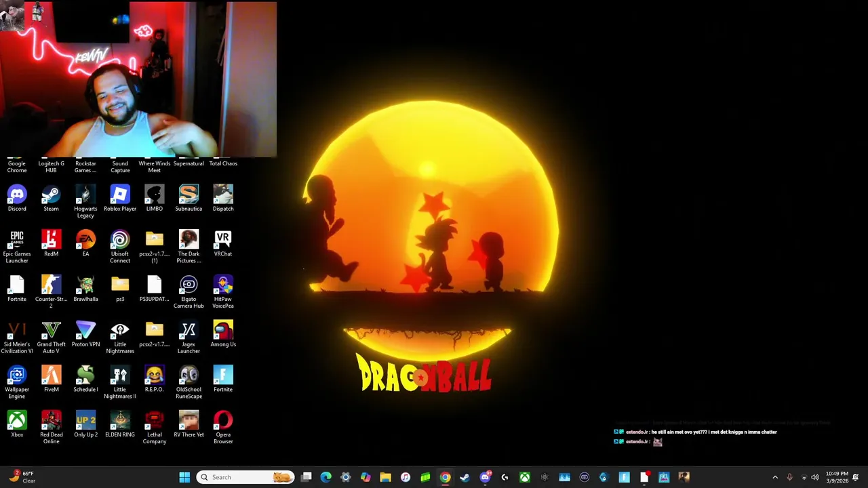Open Microsoft Edge from the taskbar
Image resolution: width=868 pixels, height=488 pixels.
pos(326,477)
